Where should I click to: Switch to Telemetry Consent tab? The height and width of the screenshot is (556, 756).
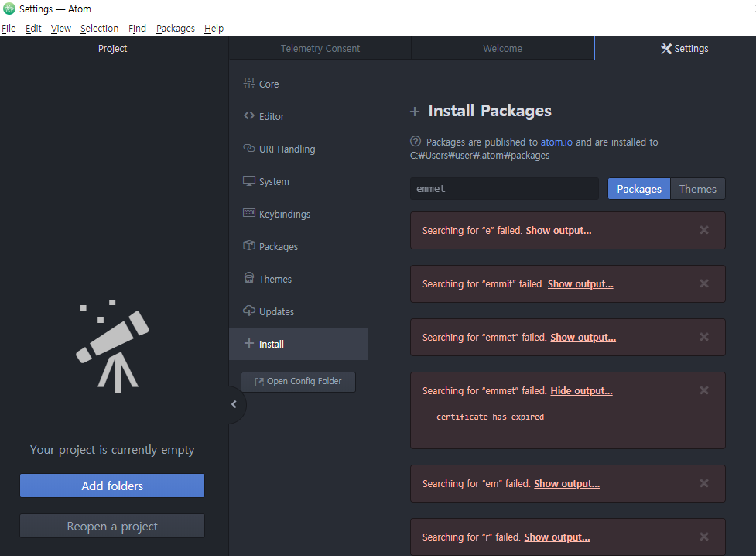point(320,48)
